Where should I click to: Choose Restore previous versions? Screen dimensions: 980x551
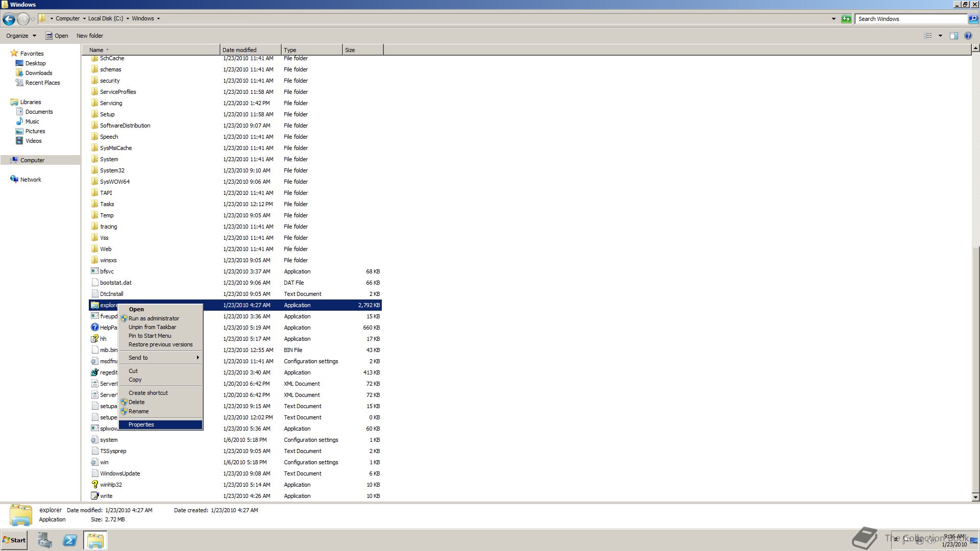click(160, 344)
